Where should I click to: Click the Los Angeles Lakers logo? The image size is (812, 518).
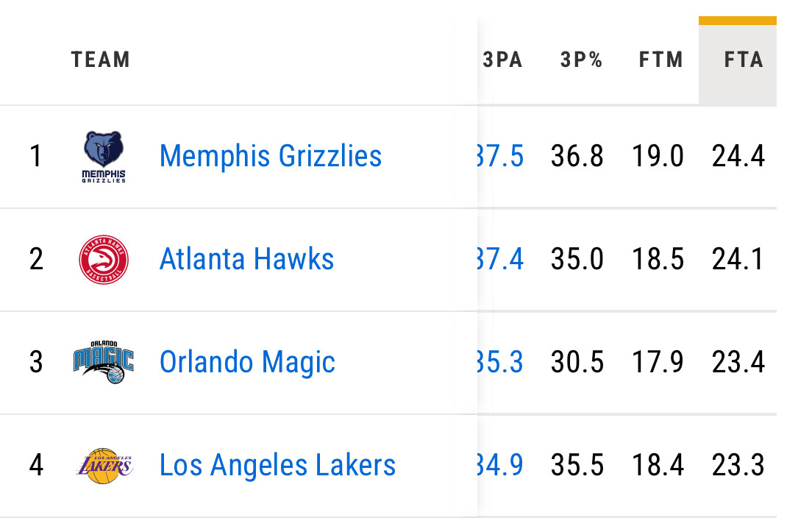pyautogui.click(x=104, y=465)
